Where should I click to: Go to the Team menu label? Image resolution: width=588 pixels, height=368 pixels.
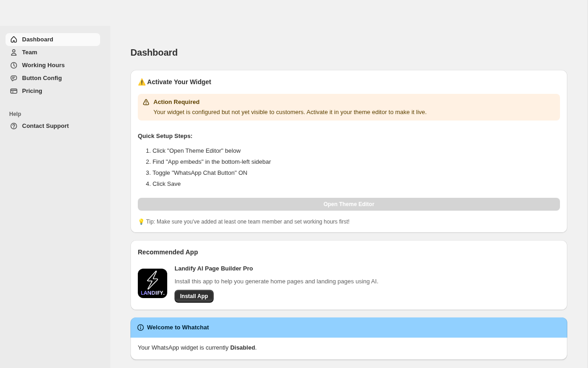pyautogui.click(x=29, y=52)
